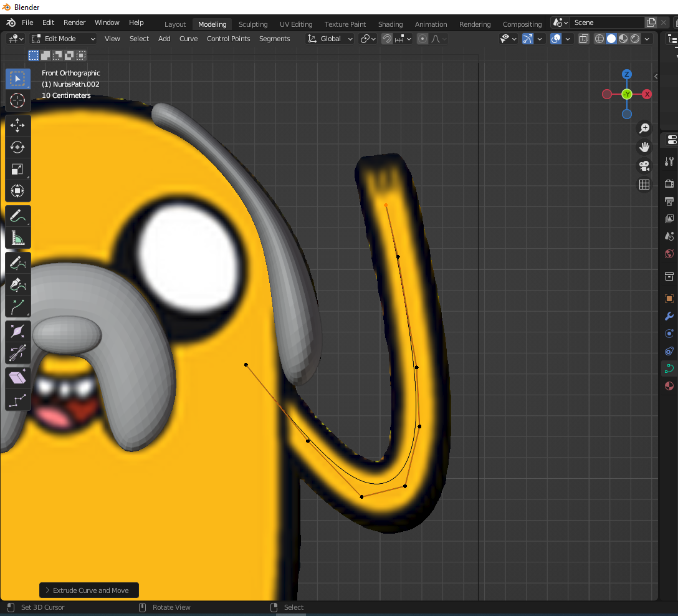Select the curve Radius tool
Screen dimensions: 678x616
17,331
